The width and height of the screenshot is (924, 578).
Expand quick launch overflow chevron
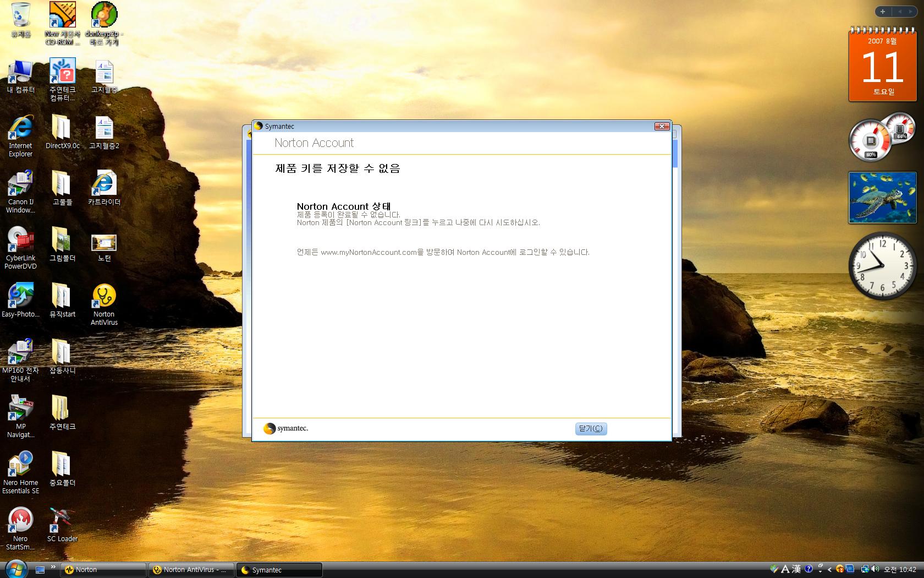click(x=53, y=566)
